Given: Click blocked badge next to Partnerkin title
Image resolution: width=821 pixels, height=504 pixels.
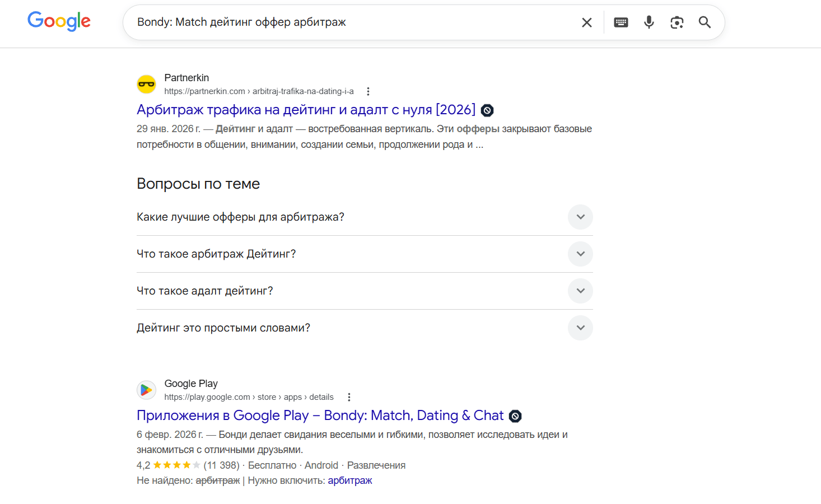Looking at the screenshot, I should click(x=487, y=110).
